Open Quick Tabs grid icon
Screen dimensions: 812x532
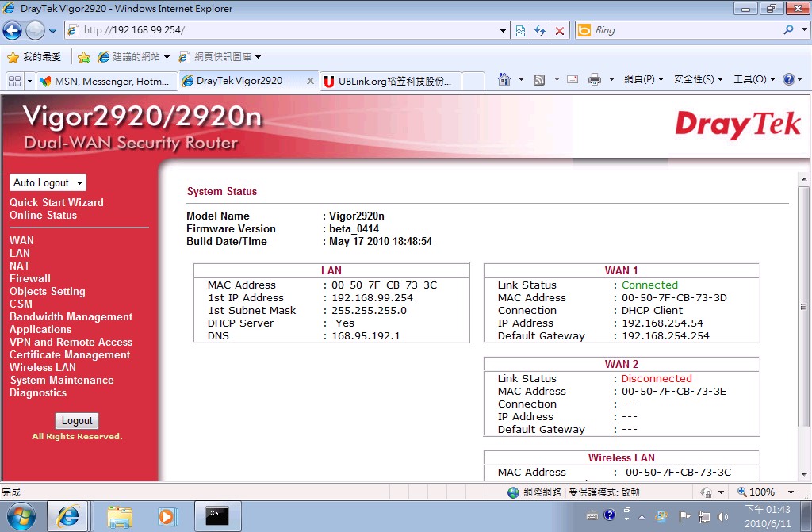[x=14, y=81]
